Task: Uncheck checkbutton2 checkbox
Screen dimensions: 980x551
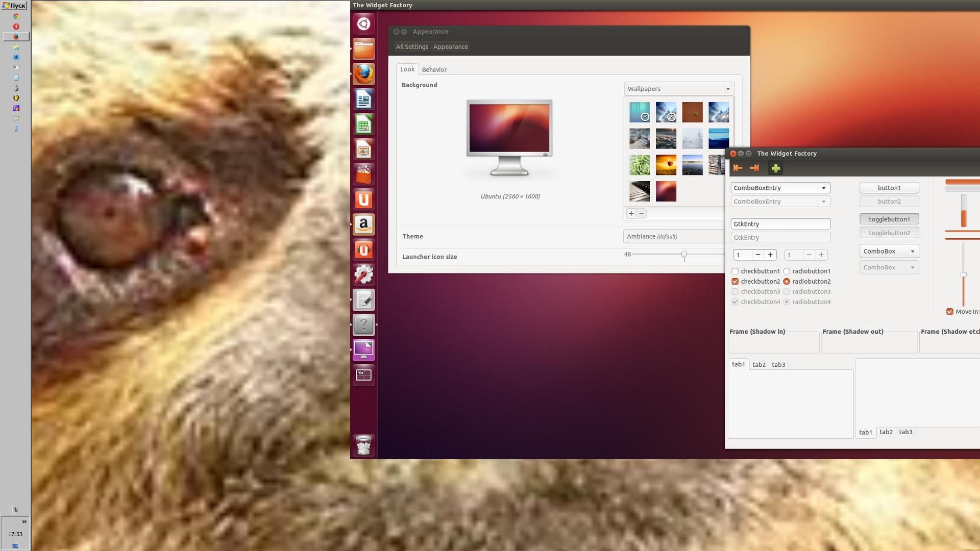Action: pos(735,282)
